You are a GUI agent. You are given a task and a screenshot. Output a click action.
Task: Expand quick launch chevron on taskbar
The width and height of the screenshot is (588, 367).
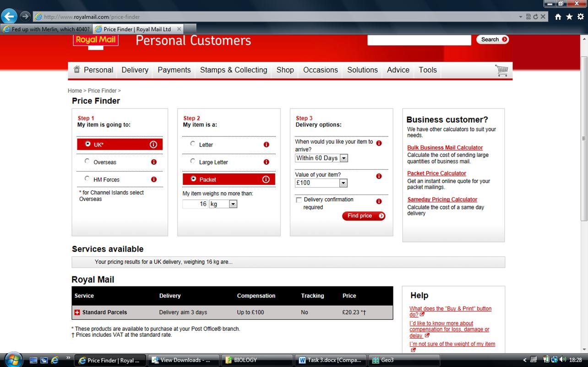tap(69, 357)
